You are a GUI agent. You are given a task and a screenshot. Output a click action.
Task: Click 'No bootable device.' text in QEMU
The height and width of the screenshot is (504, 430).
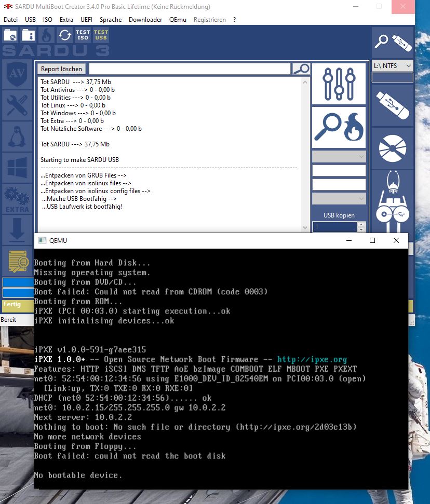(78, 475)
